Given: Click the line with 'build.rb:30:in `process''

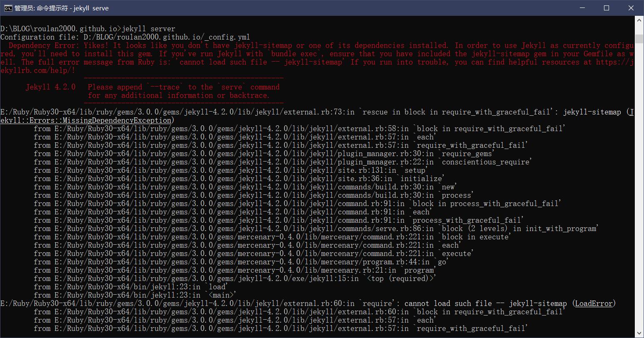Looking at the screenshot, I should tap(254, 195).
